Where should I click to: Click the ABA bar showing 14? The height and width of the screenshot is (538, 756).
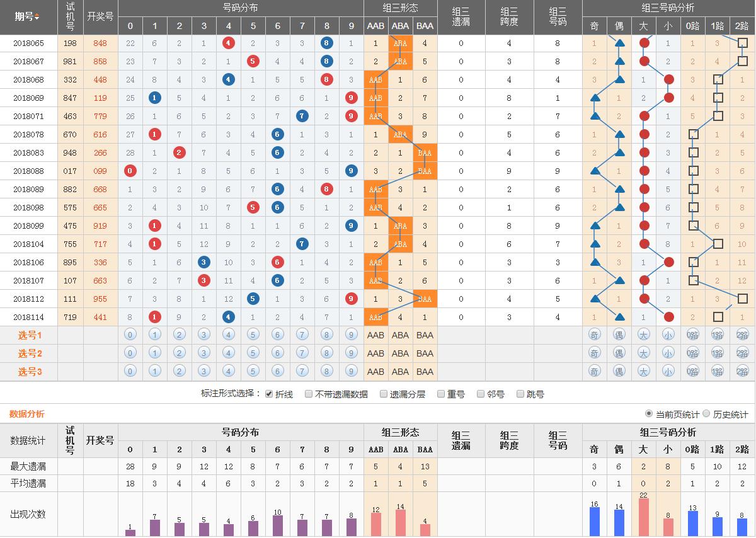[x=400, y=523]
